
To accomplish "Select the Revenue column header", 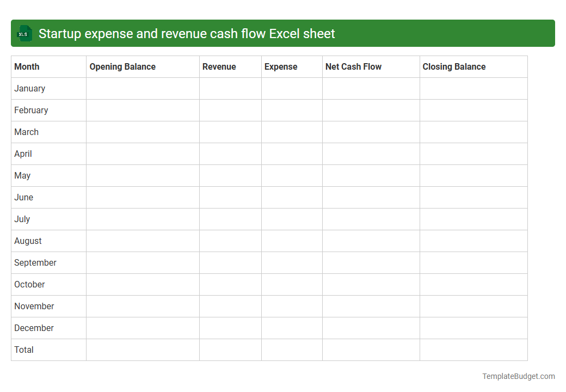I will click(x=219, y=66).
